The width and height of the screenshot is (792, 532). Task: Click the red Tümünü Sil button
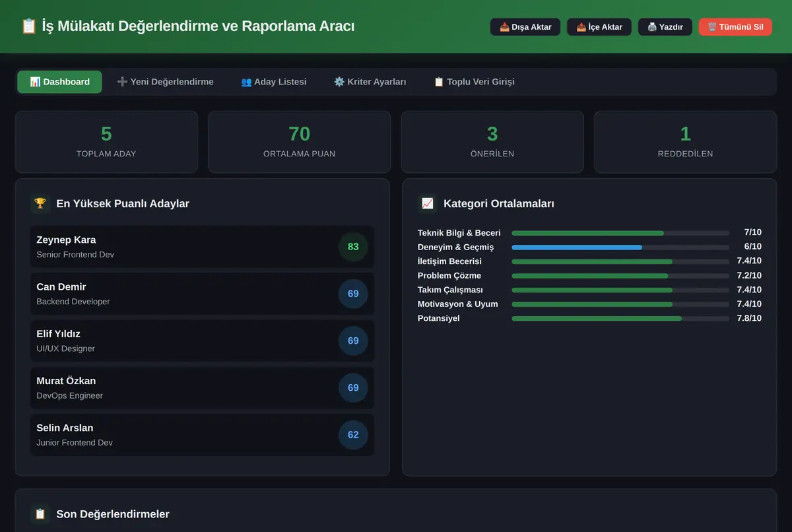click(735, 27)
